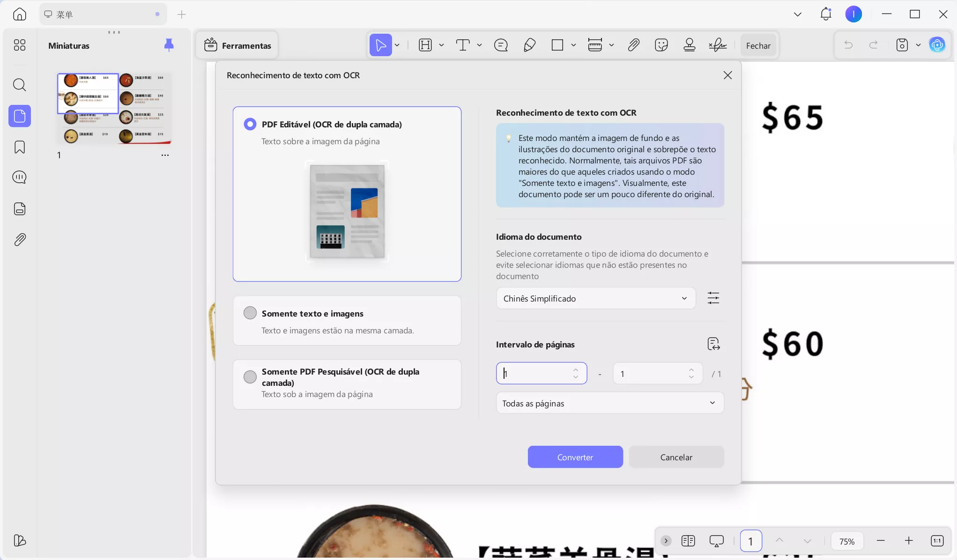Open bookmarks panel in left sidebar
Screen dimensions: 957x560
20,147
